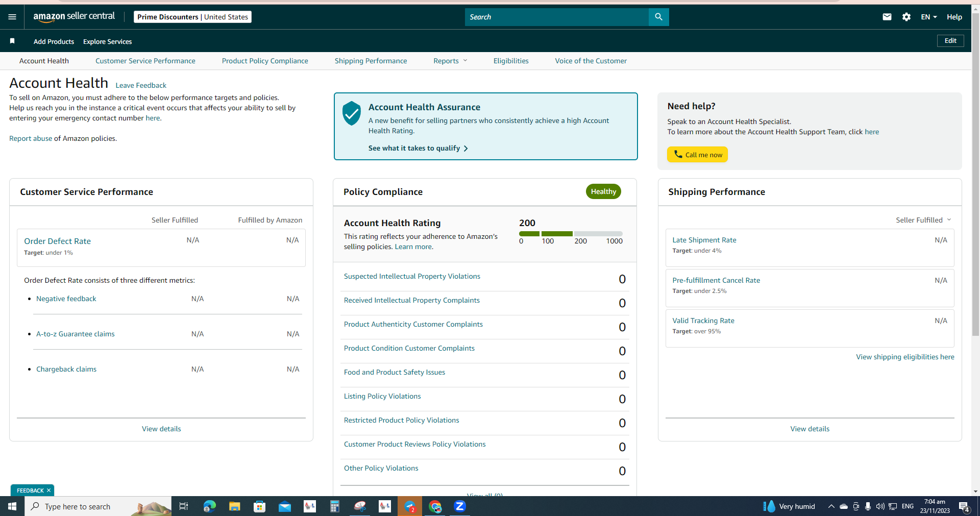Open Zoom from the taskbar
The width and height of the screenshot is (980, 516).
460,506
